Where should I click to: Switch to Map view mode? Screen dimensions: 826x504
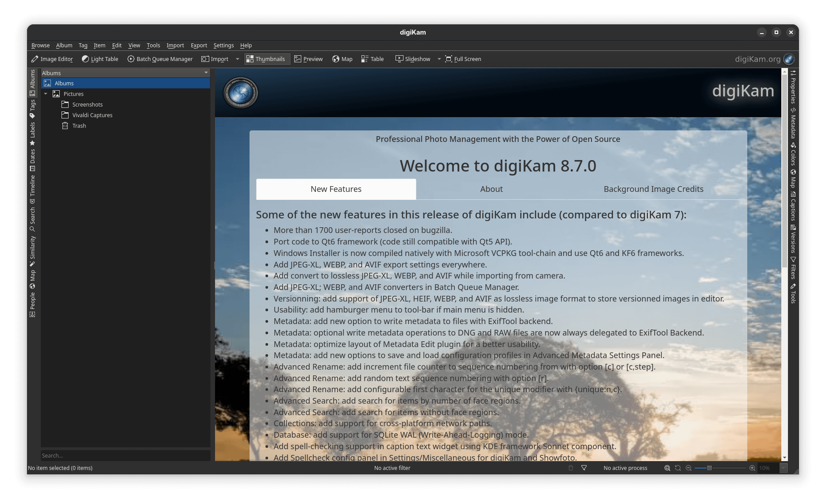(x=342, y=59)
